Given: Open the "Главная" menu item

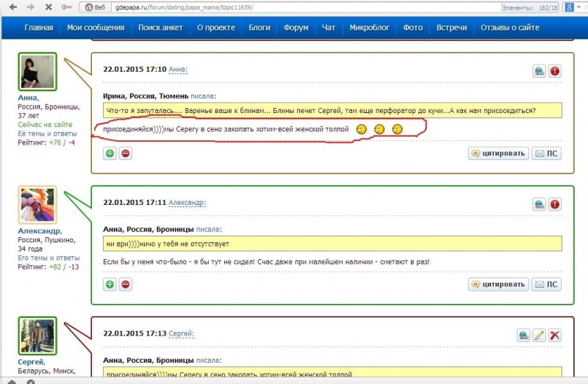Looking at the screenshot, I should tap(38, 28).
